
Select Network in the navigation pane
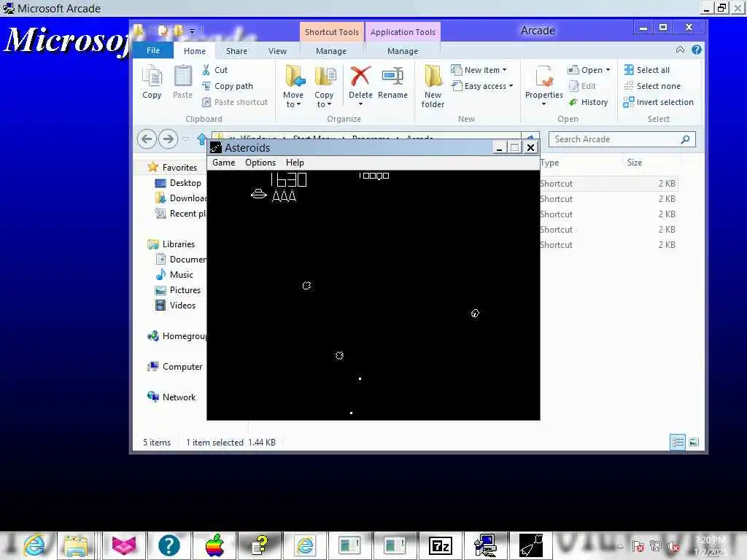tap(171, 397)
